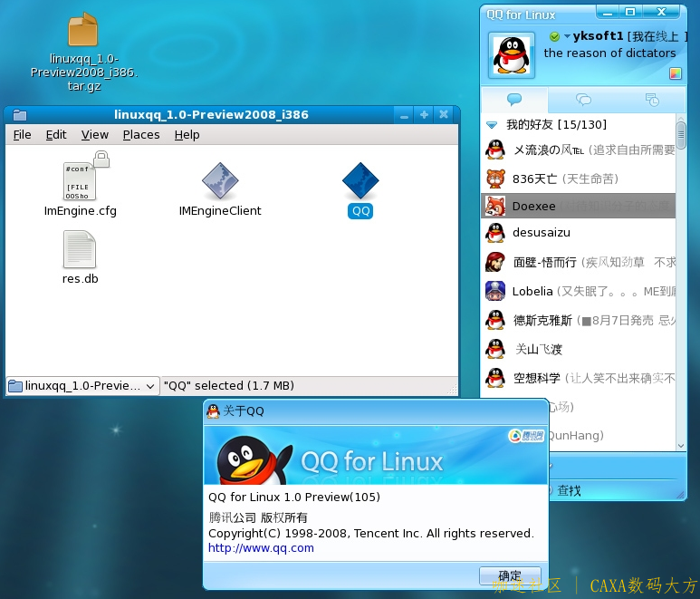Click the QQ for Linux 1.0 Preview(105) text
Screen dimensions: 700x599
(294, 498)
